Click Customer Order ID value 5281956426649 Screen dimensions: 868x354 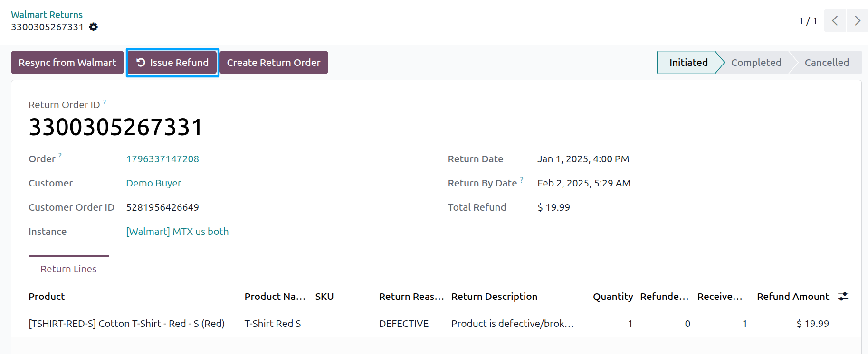click(x=162, y=207)
